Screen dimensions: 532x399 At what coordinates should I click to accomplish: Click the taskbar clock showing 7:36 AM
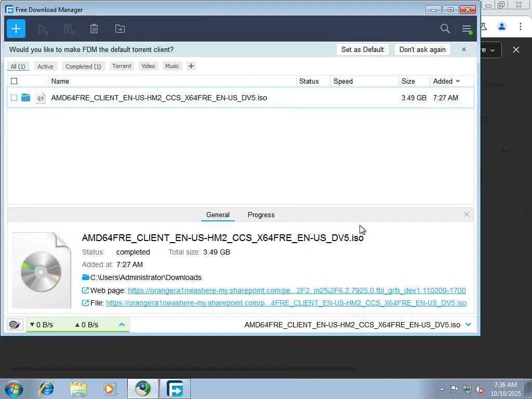506,389
